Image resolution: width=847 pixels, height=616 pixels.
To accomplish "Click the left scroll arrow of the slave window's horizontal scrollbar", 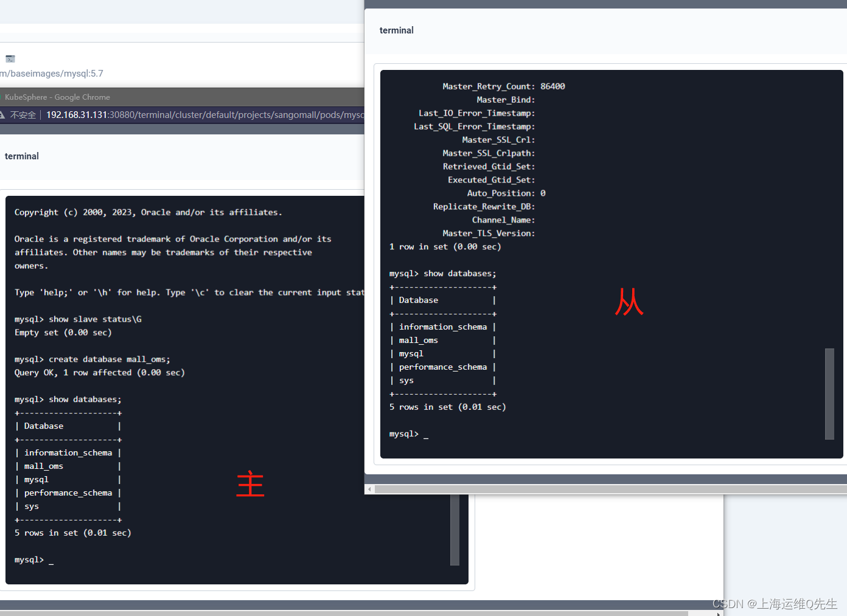I will pyautogui.click(x=369, y=489).
